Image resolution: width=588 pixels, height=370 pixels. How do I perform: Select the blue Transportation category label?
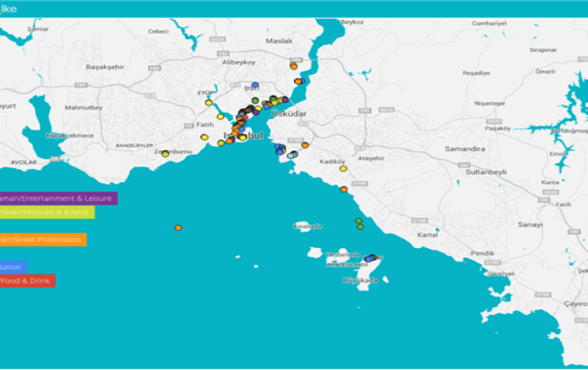tap(14, 267)
